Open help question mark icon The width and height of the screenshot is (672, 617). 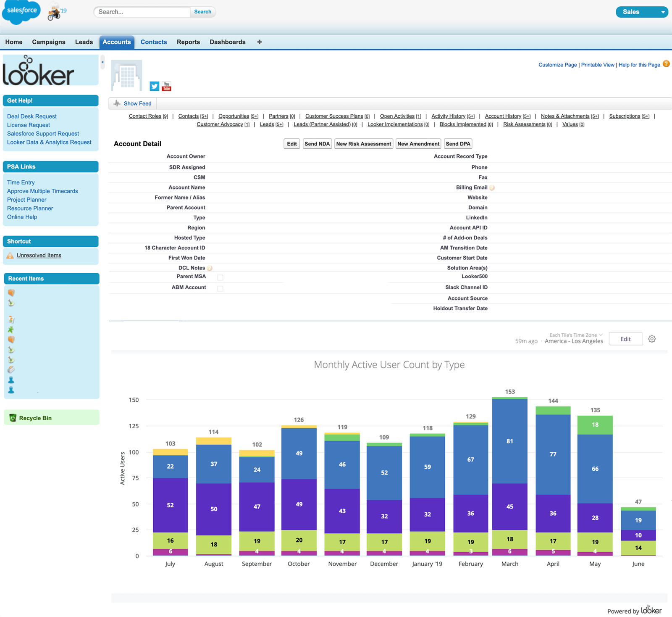pyautogui.click(x=666, y=64)
